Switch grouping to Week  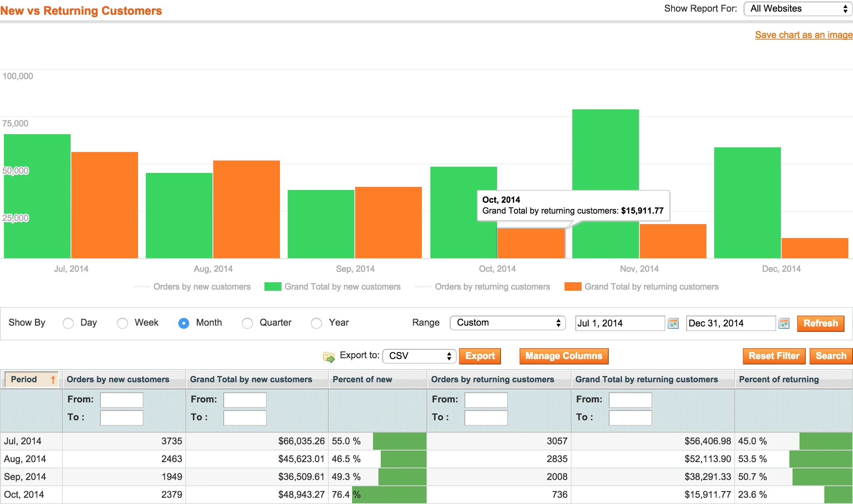point(123,323)
